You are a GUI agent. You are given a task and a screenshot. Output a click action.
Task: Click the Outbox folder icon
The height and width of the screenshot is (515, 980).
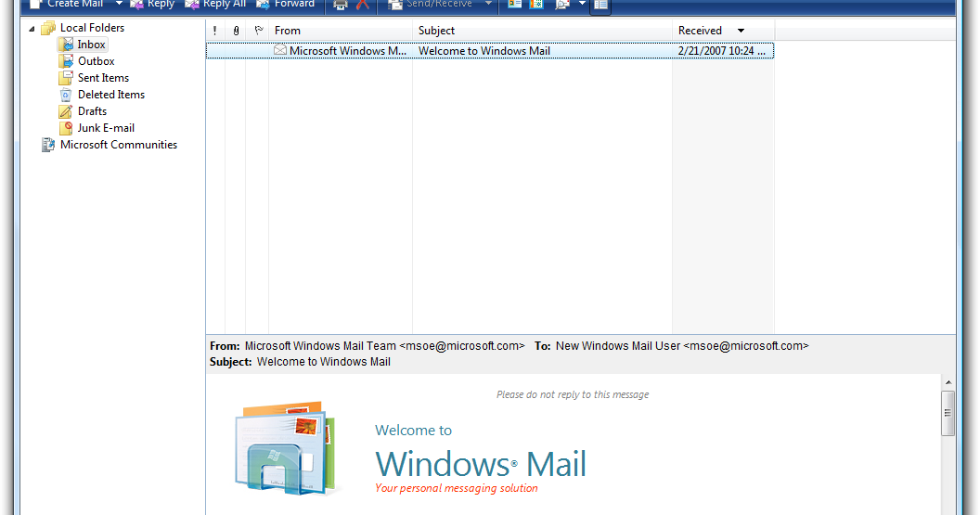(66, 61)
